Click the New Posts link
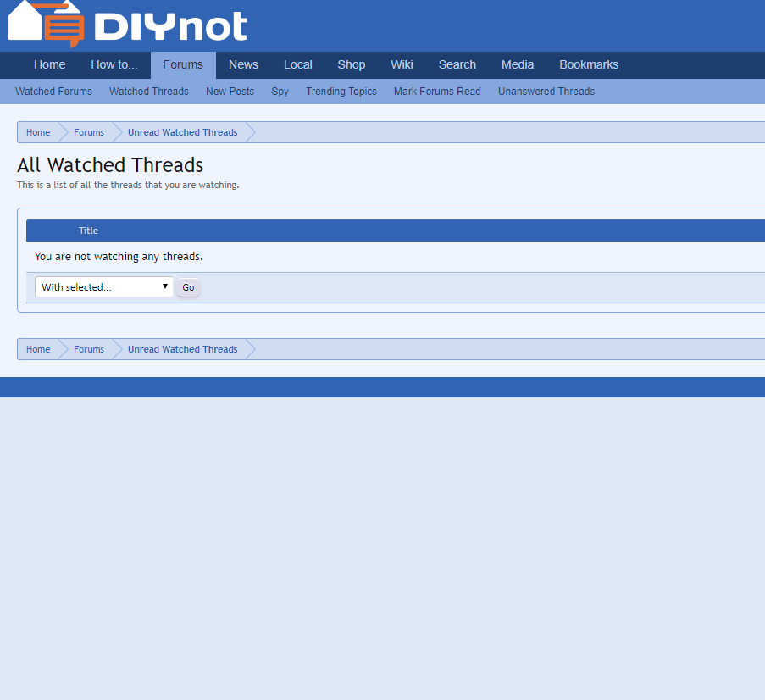The width and height of the screenshot is (765, 700). (230, 92)
